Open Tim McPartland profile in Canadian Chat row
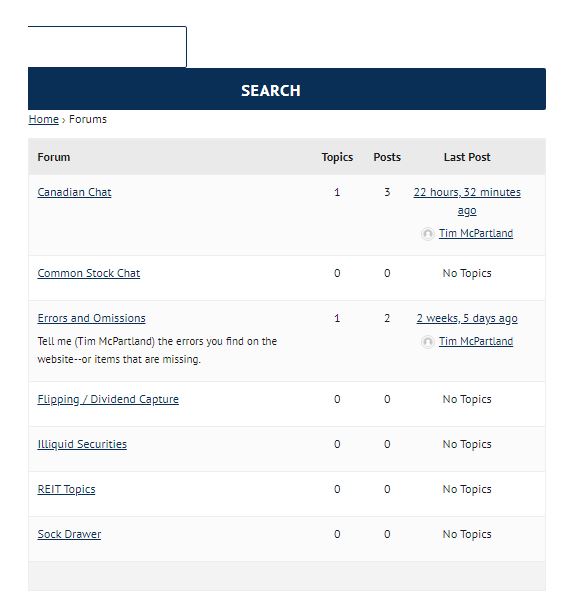Screen dimensions: 570x603 476,233
